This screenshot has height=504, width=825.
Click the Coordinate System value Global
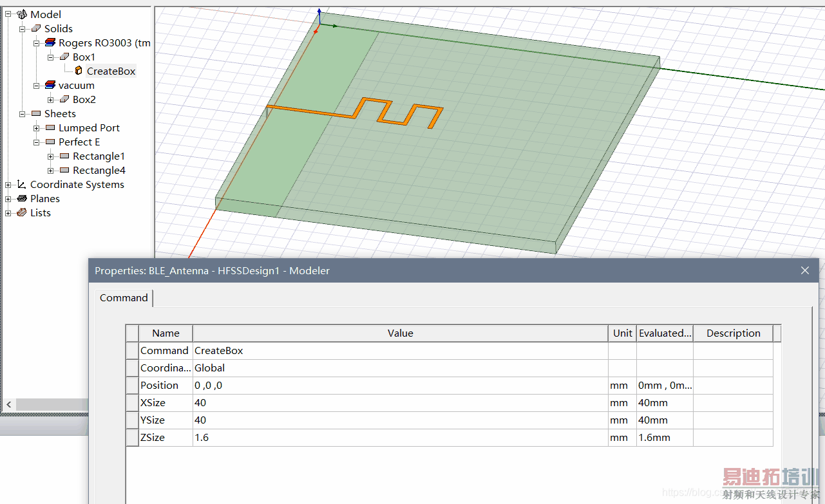click(x=400, y=368)
